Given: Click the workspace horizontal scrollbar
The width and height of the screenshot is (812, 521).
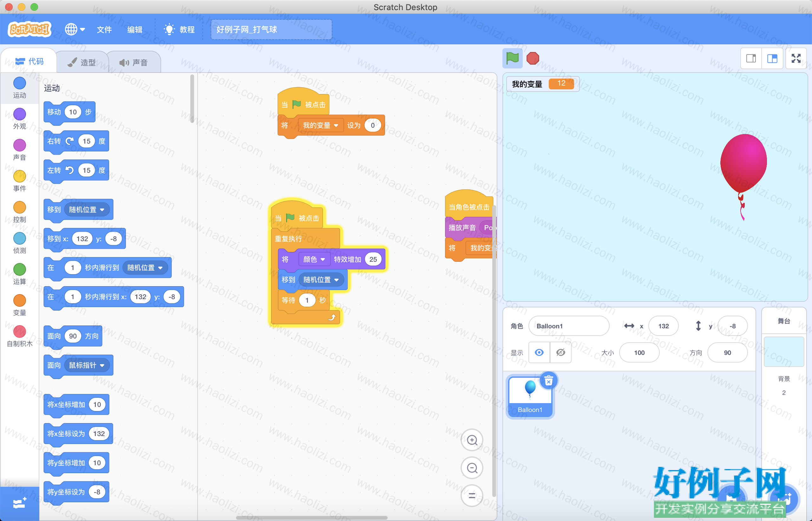Looking at the screenshot, I should click(x=311, y=517).
